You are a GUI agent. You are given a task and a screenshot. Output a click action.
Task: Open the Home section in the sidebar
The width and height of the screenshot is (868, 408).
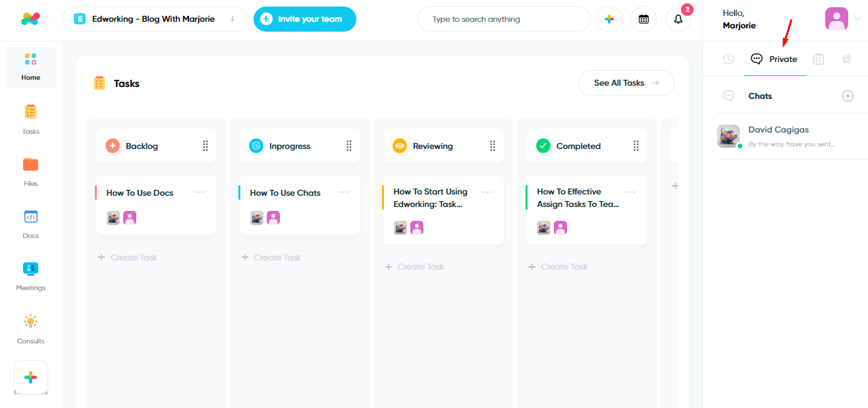pyautogui.click(x=31, y=67)
